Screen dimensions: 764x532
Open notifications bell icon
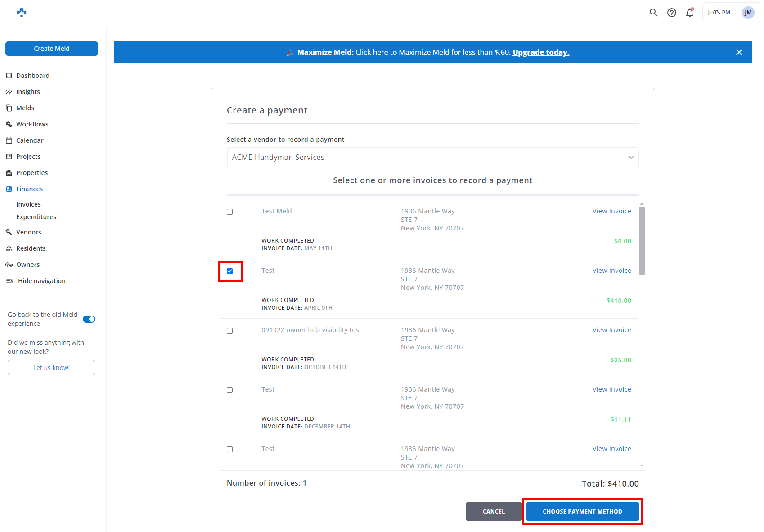click(689, 13)
